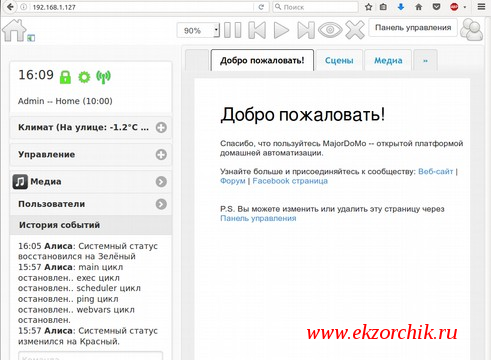
Task: Open Пользователи arrow in sidebar
Action: click(x=161, y=204)
